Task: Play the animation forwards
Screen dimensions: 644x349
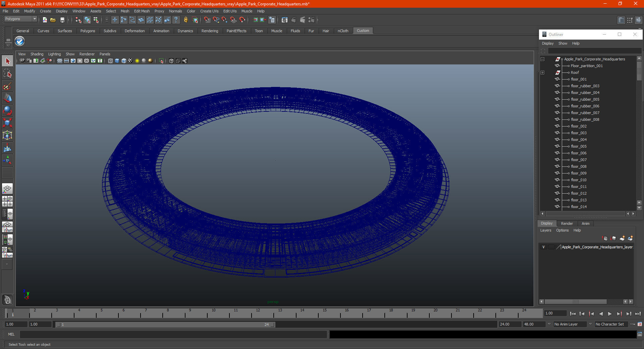Action: 610,314
